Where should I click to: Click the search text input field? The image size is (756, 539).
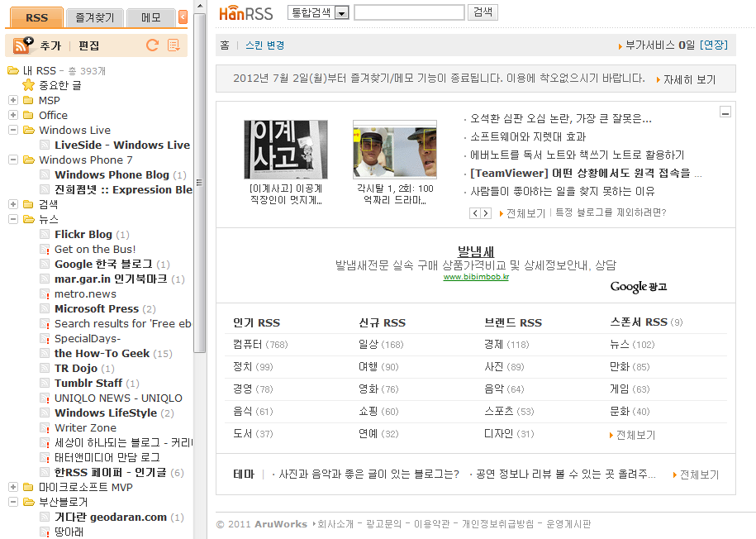click(409, 12)
